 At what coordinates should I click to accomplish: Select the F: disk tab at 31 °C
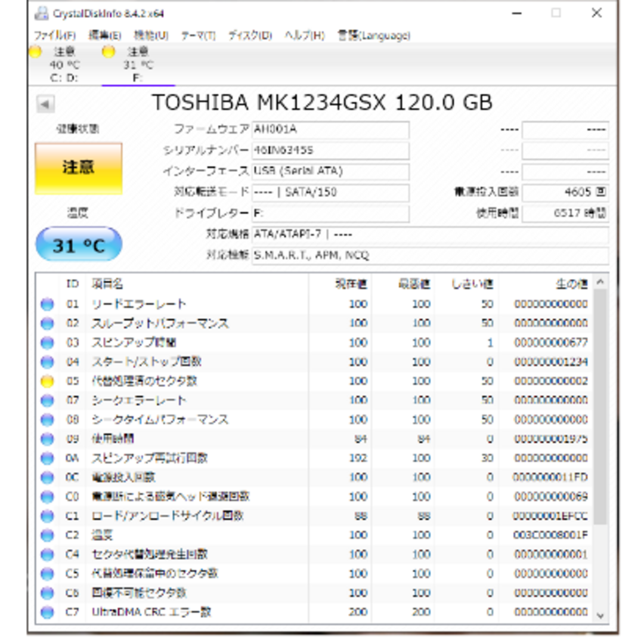pos(138,64)
